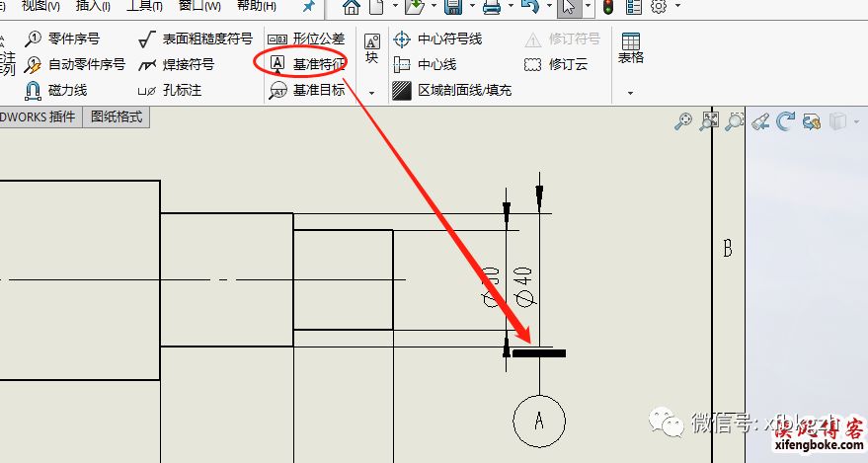Select the 零件序号 balloon tool
Screen dimensions: 868x463
pyautogui.click(x=62, y=39)
